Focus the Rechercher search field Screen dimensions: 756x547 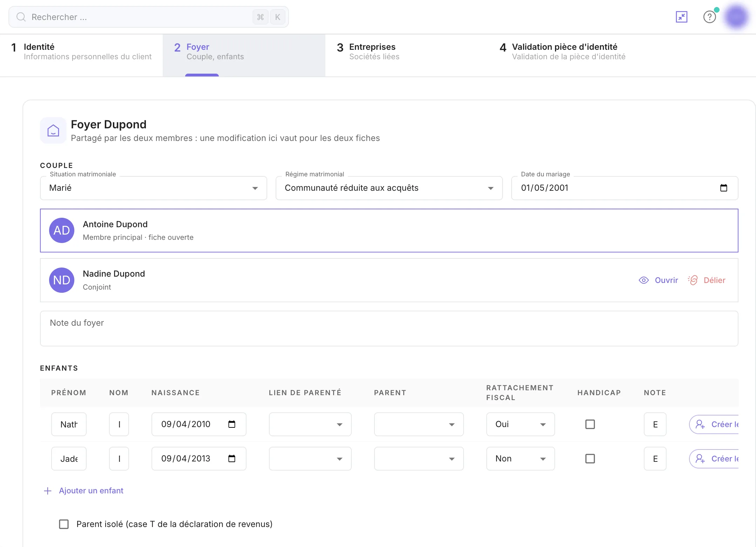tap(149, 17)
